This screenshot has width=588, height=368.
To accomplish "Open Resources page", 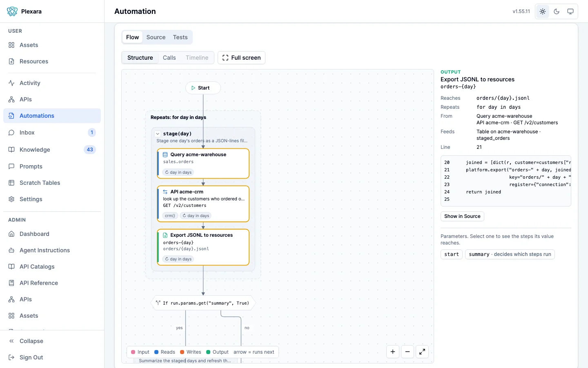I will coord(52,61).
